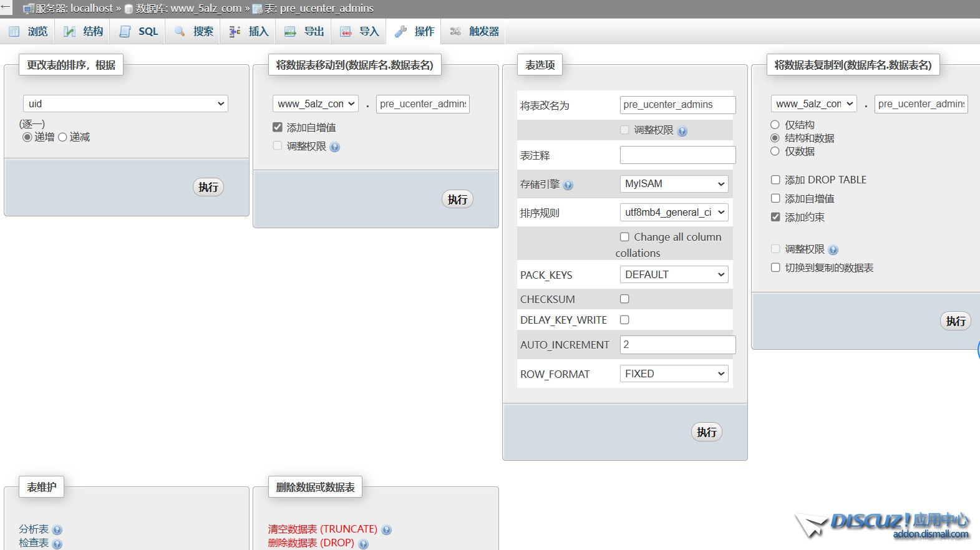Click the help icon next to 存储引擎
The width and height of the screenshot is (980, 550).
pyautogui.click(x=568, y=185)
